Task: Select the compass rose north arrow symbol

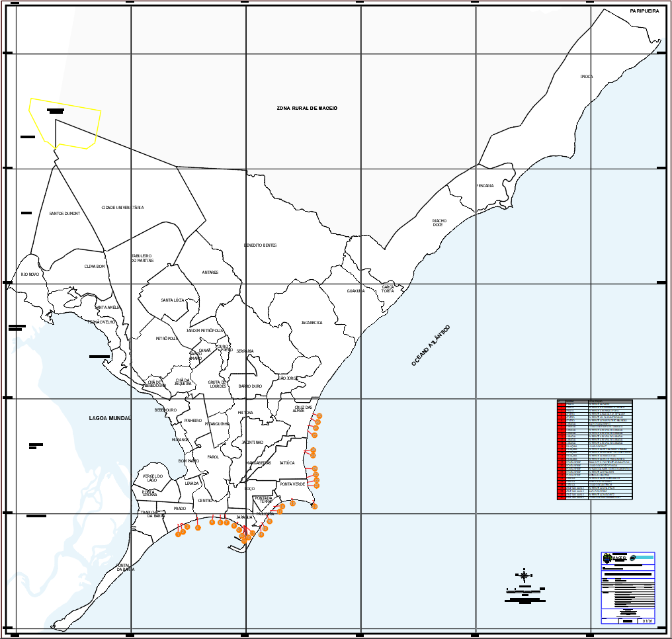Action: pos(523,574)
